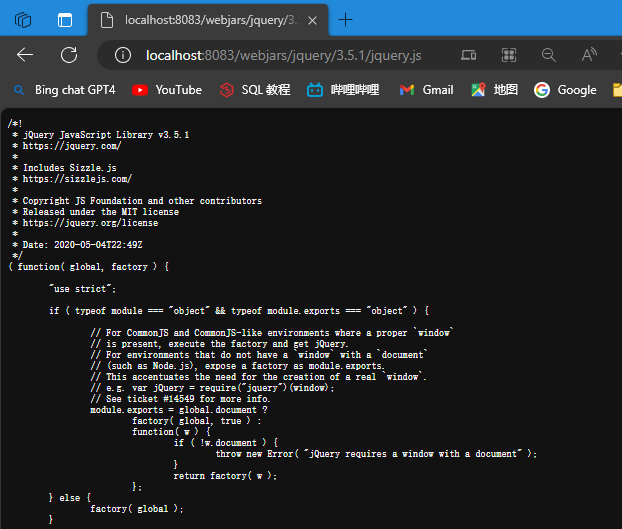View site information icon in address bar
Screen dimensions: 622x529
coord(123,55)
